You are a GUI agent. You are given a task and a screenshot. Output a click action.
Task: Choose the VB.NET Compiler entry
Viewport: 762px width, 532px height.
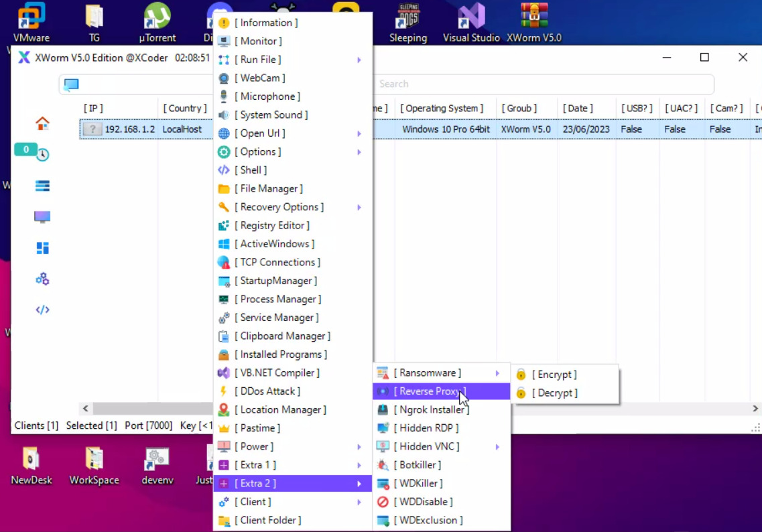click(x=293, y=373)
